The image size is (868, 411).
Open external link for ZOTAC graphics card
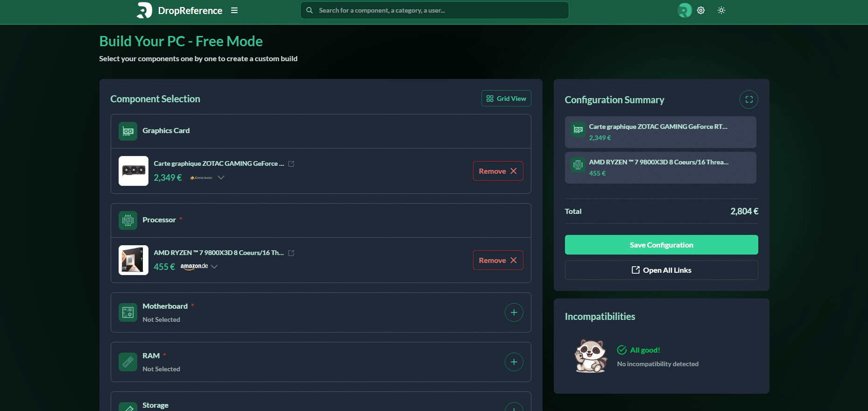(x=291, y=164)
